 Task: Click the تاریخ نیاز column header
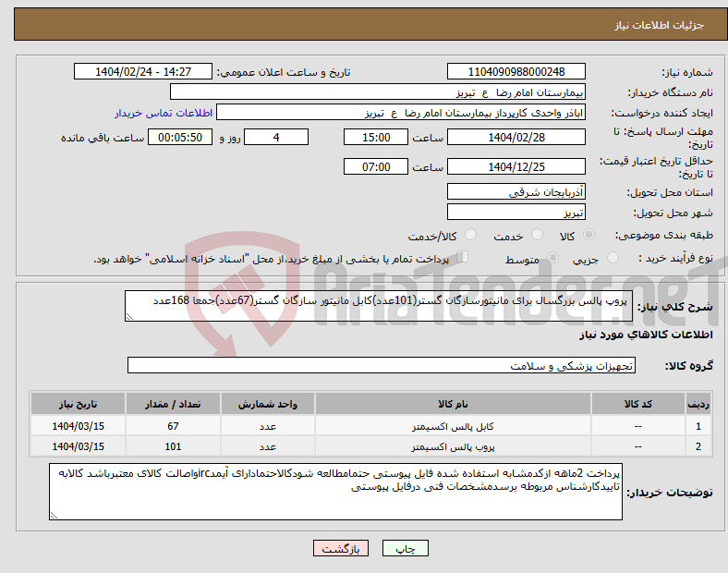(78, 404)
